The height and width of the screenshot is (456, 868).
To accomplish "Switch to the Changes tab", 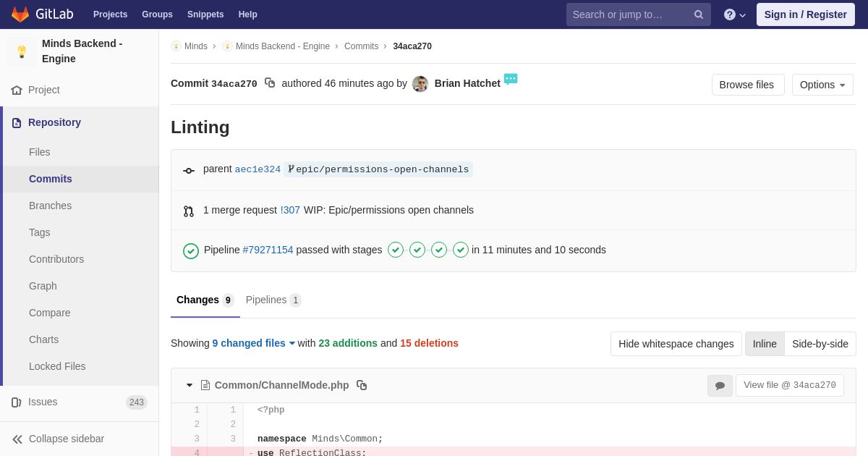I will 205,300.
